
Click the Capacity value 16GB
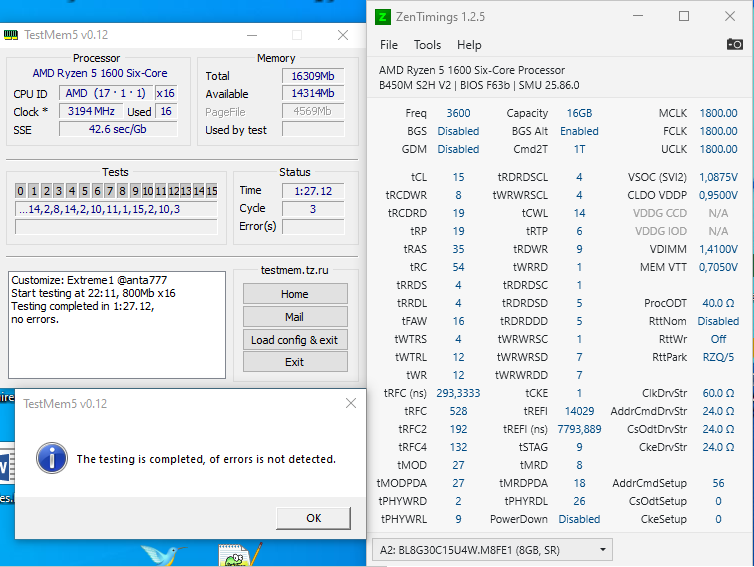(x=579, y=113)
